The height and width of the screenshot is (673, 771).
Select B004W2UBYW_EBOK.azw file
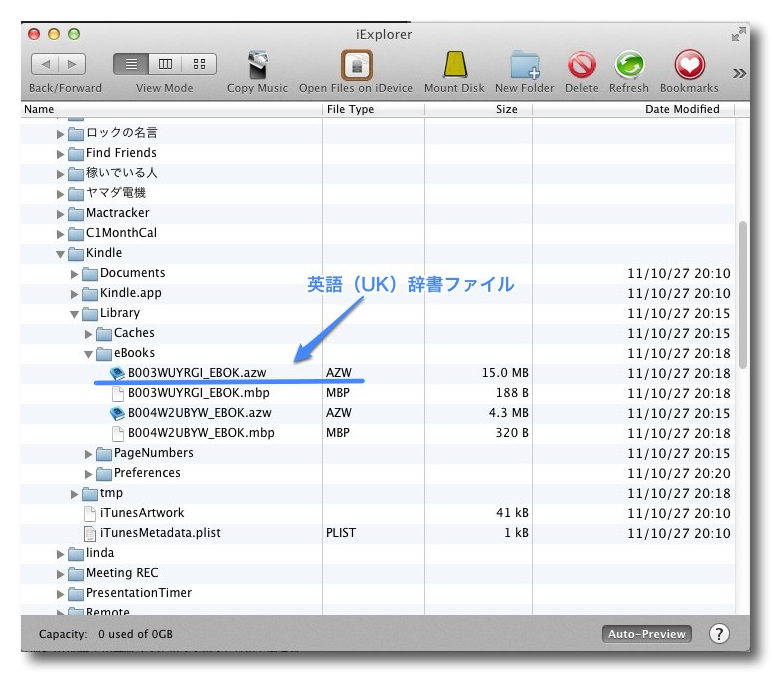(200, 413)
